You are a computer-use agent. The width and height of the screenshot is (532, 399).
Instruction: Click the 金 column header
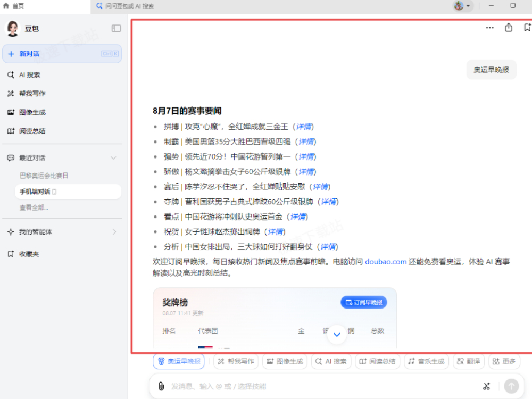tap(301, 331)
